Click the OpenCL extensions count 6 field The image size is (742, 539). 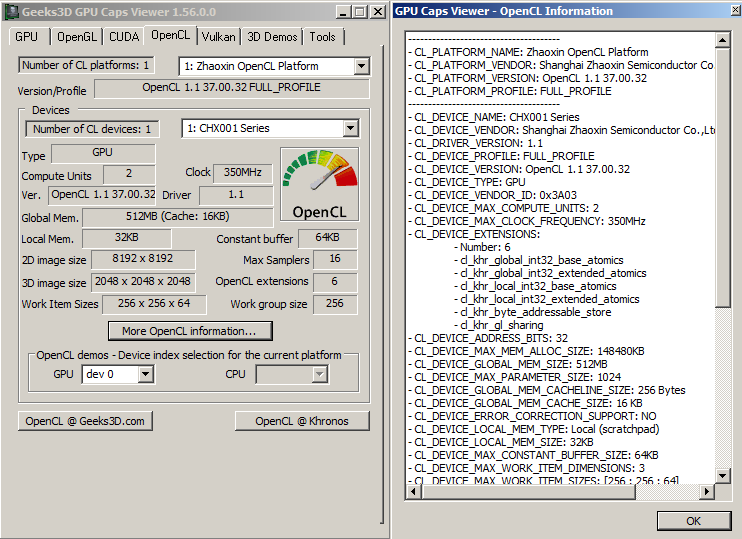pyautogui.click(x=335, y=282)
